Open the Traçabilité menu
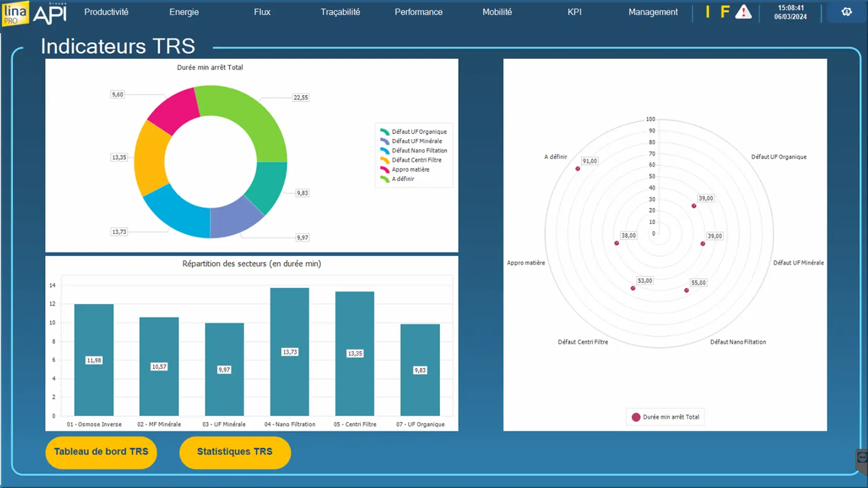This screenshot has height=488, width=868. [x=340, y=12]
